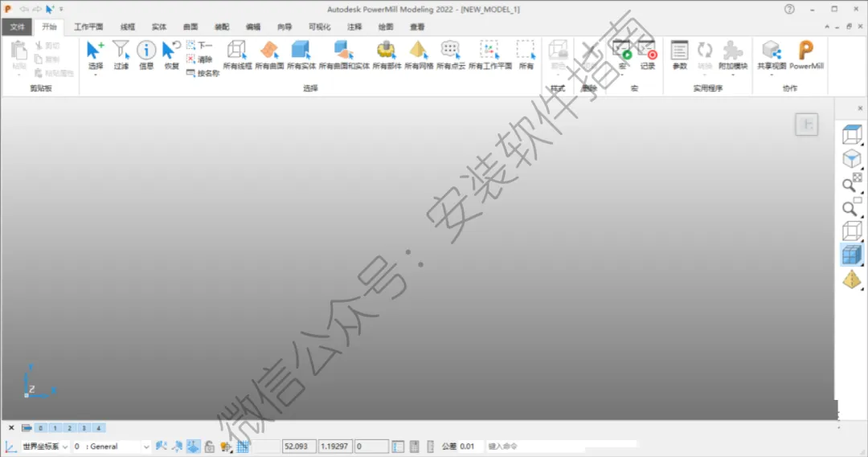The width and height of the screenshot is (868, 457).
Task: Select all wireframes with 所有线框
Action: pyautogui.click(x=237, y=55)
